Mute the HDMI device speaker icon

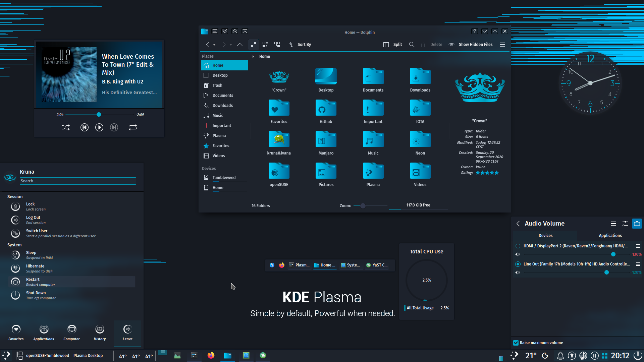point(518,254)
